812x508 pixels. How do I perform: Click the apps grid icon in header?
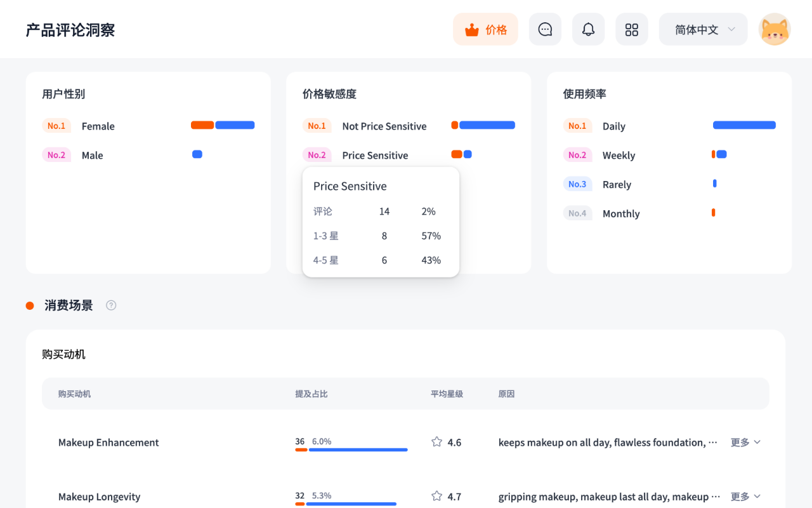coord(631,29)
